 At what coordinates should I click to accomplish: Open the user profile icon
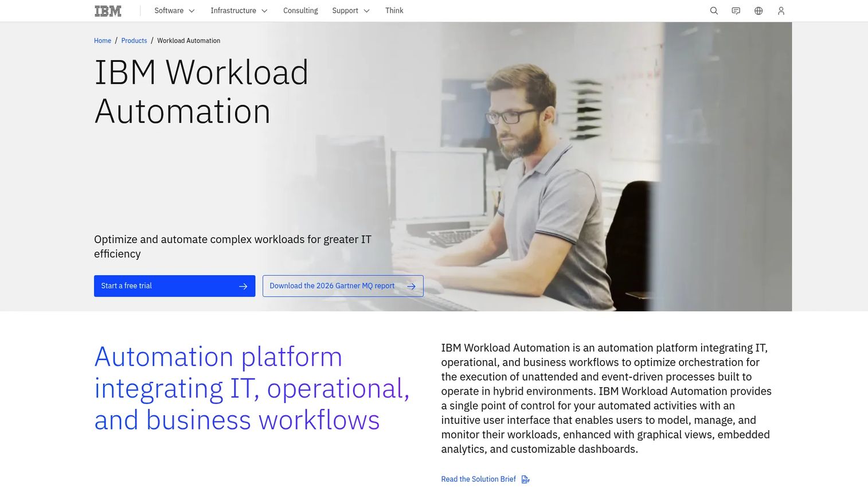781,11
